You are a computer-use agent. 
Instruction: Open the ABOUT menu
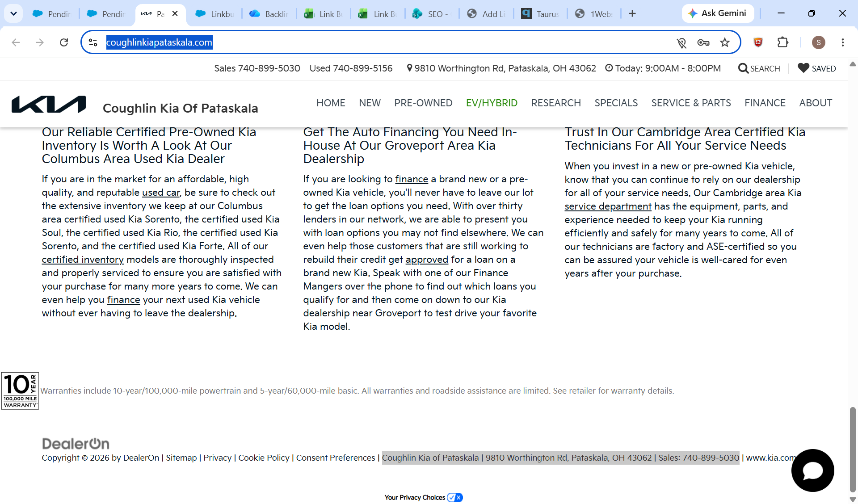point(816,103)
